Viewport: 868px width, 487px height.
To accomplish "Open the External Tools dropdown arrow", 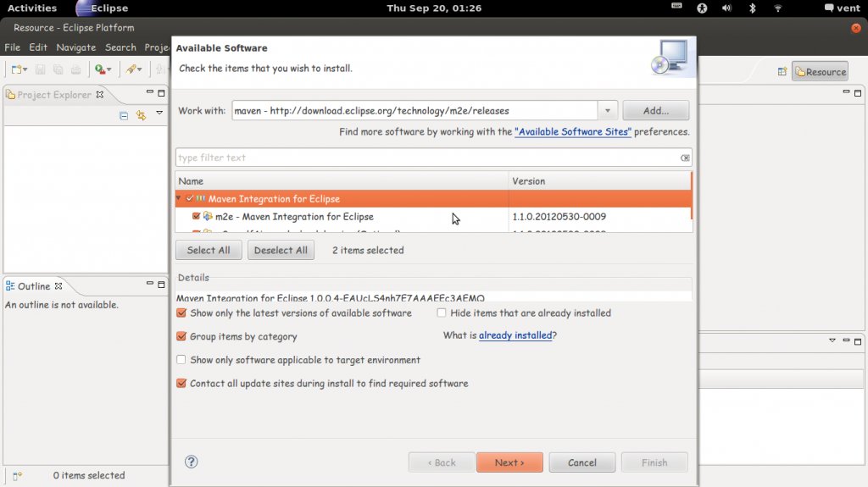I will click(109, 69).
